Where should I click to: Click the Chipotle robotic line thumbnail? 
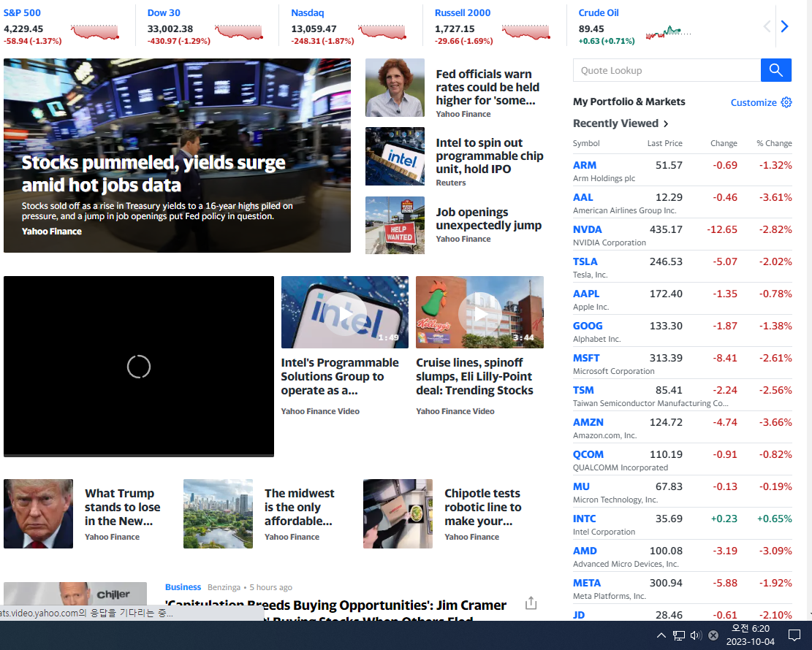[x=398, y=513]
